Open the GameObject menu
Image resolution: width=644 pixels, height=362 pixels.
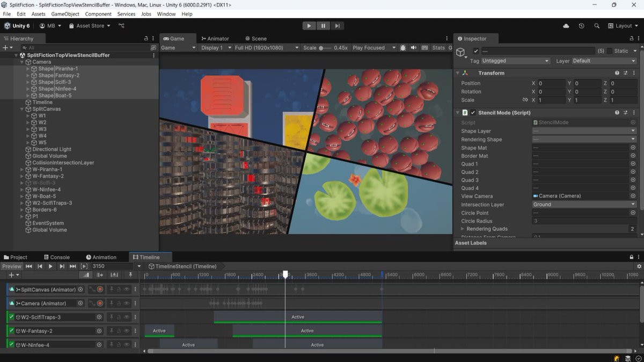click(65, 14)
